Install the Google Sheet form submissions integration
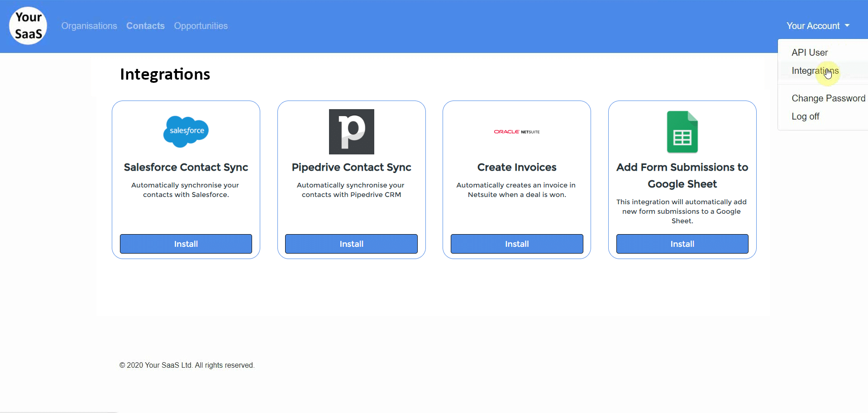The height and width of the screenshot is (413, 868). (682, 244)
